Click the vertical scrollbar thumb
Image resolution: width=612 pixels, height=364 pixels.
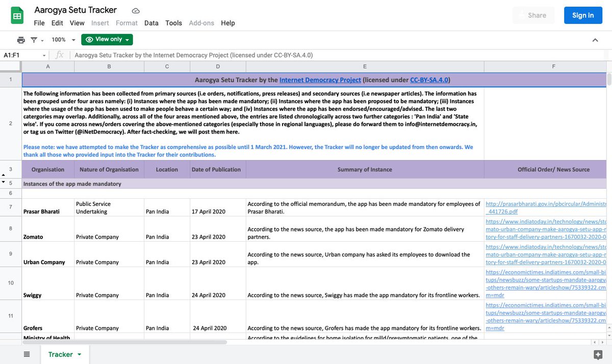coord(609,79)
